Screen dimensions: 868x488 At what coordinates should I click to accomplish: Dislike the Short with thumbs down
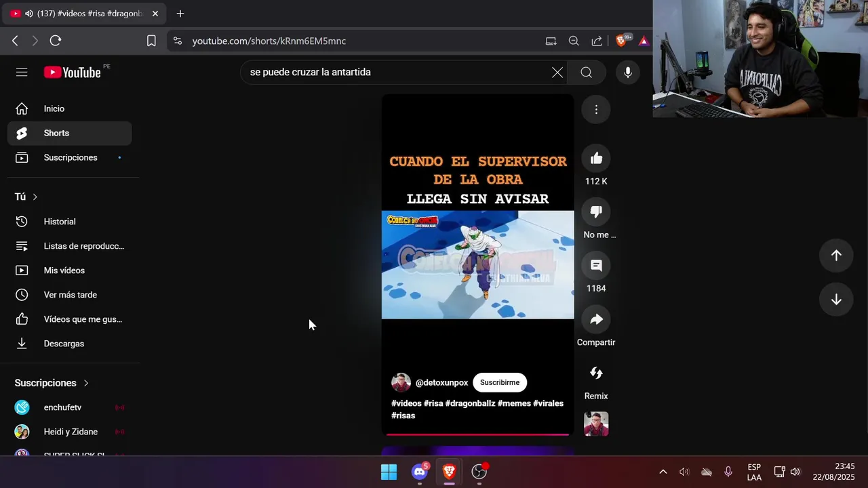pos(596,211)
